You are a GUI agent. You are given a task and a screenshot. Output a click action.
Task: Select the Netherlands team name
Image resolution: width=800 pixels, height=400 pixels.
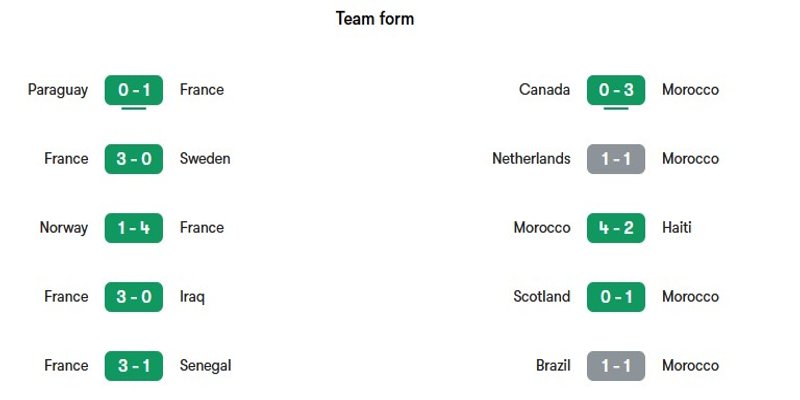point(531,159)
